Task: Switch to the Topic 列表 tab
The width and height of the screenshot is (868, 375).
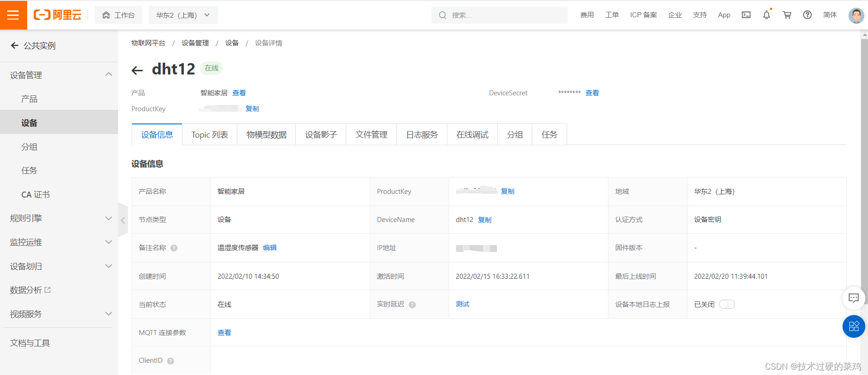Action: 210,134
